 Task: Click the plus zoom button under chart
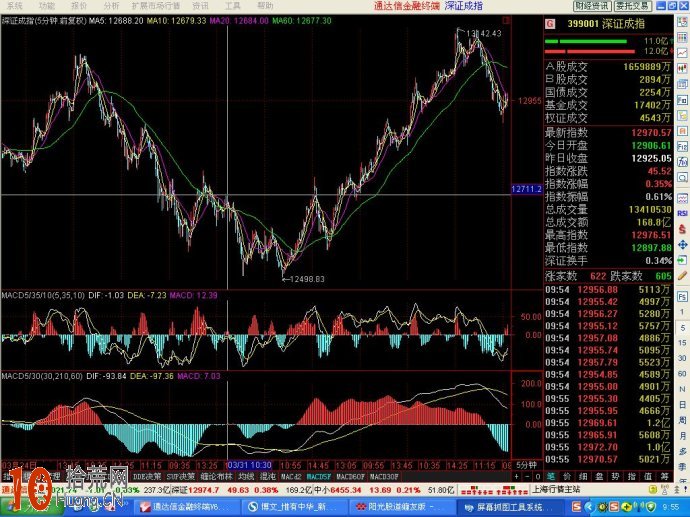pos(517,477)
